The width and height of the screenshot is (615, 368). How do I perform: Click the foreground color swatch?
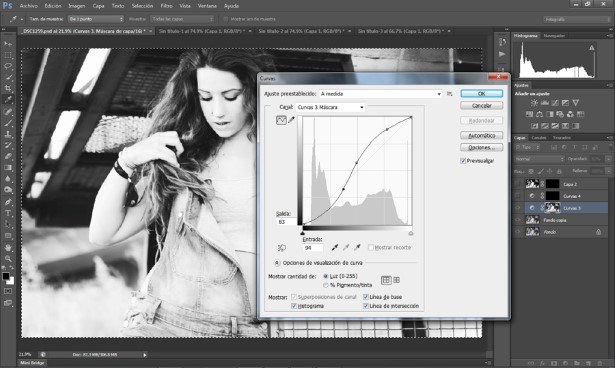[x=6, y=276]
